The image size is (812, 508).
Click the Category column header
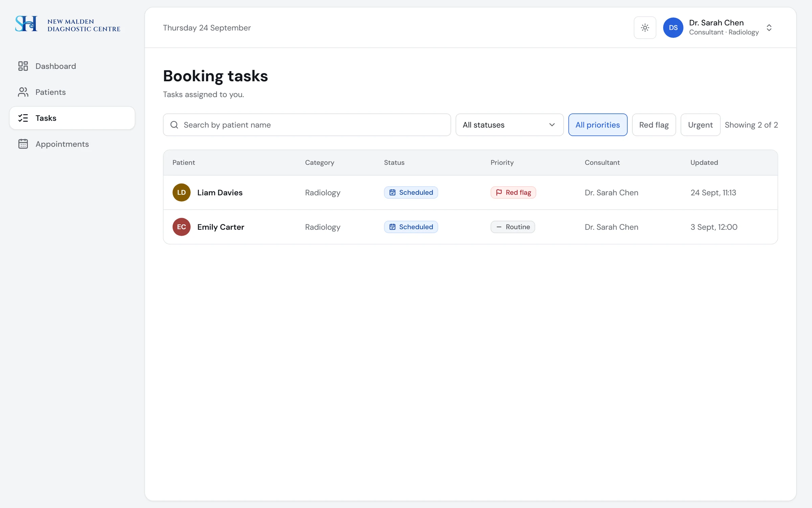click(320, 163)
